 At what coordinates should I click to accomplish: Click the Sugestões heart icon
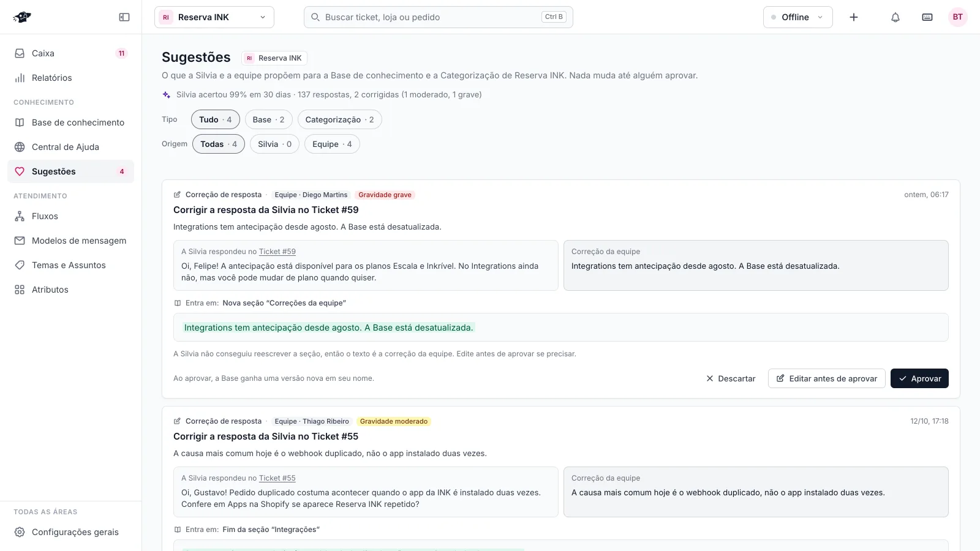click(20, 171)
